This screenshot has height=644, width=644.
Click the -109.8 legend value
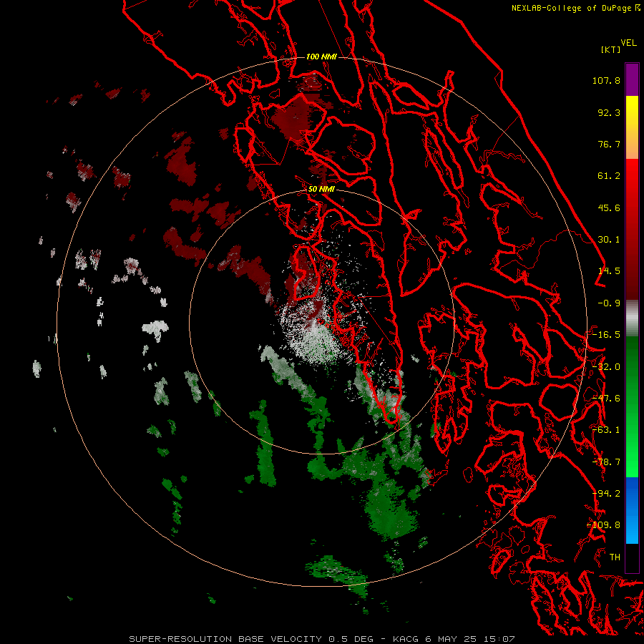[x=604, y=525]
